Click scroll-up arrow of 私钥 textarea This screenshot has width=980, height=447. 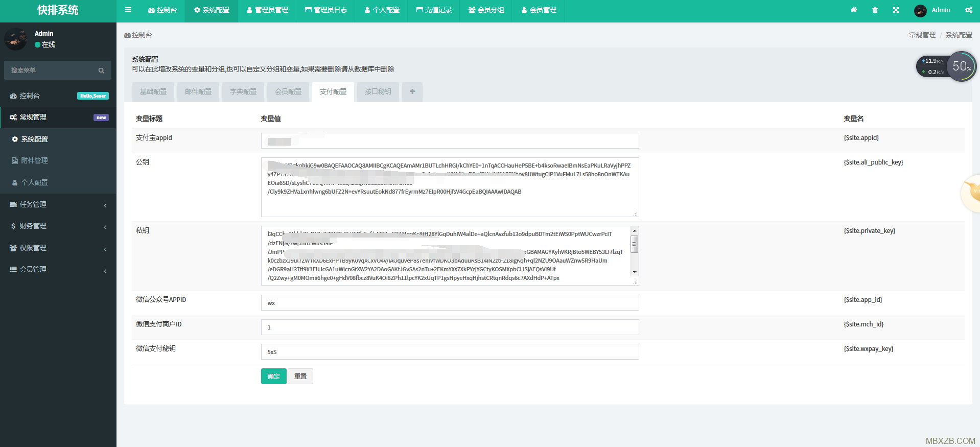point(634,231)
